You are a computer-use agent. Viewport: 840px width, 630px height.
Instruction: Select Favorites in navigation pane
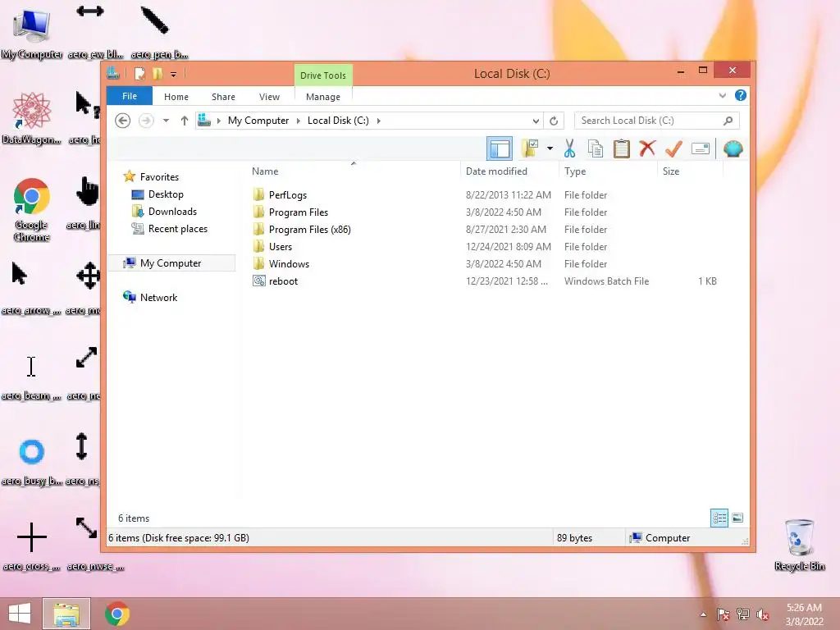tap(159, 177)
